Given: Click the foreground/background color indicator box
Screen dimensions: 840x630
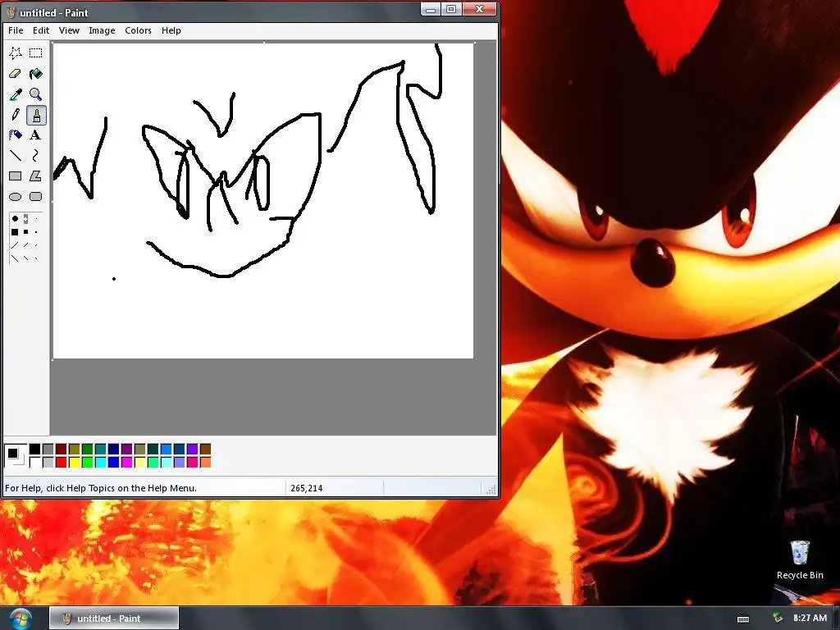Looking at the screenshot, I should (x=16, y=455).
